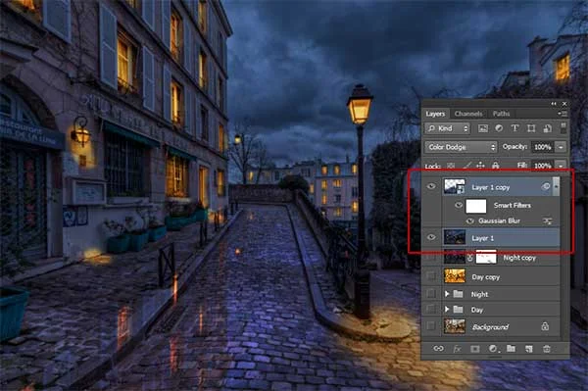588x391 pixels.
Task: Add a layer style via fx icon
Action: [x=457, y=349]
